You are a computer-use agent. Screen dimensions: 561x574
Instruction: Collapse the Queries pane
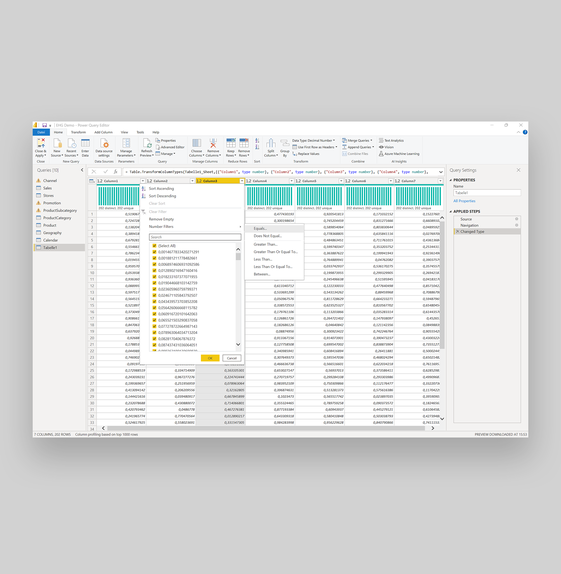pyautogui.click(x=82, y=170)
